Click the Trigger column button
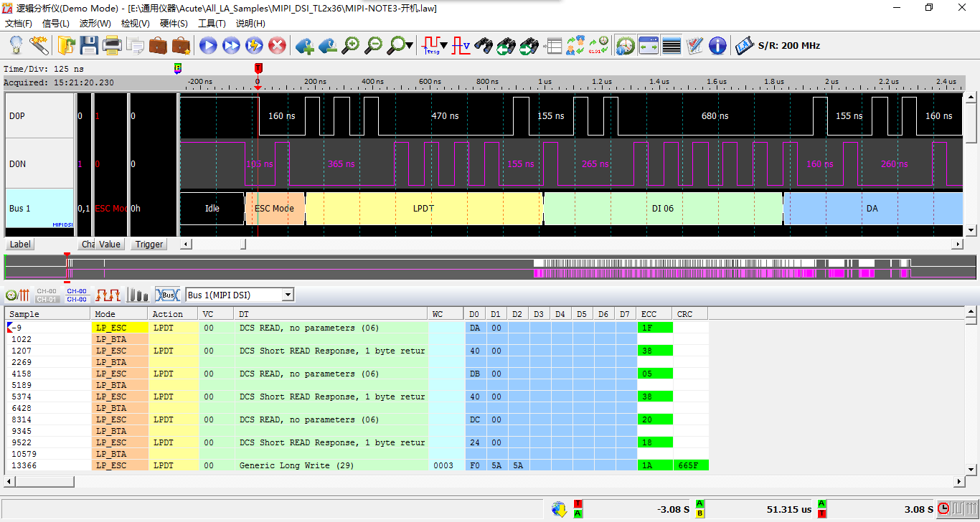 click(149, 245)
